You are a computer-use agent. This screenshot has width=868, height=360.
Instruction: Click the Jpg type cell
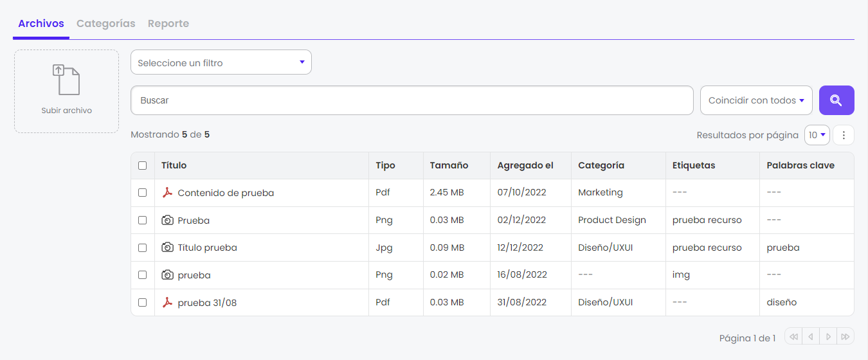[x=384, y=248]
